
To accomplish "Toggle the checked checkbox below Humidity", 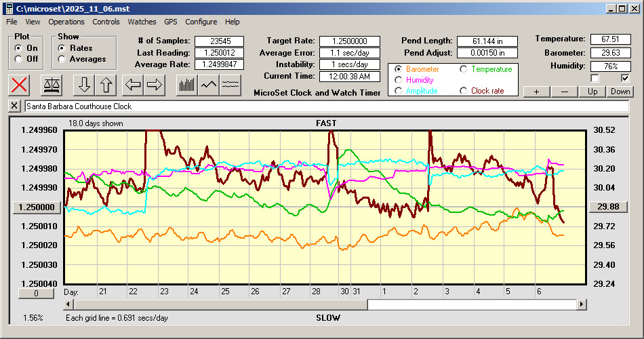I will tap(626, 78).
